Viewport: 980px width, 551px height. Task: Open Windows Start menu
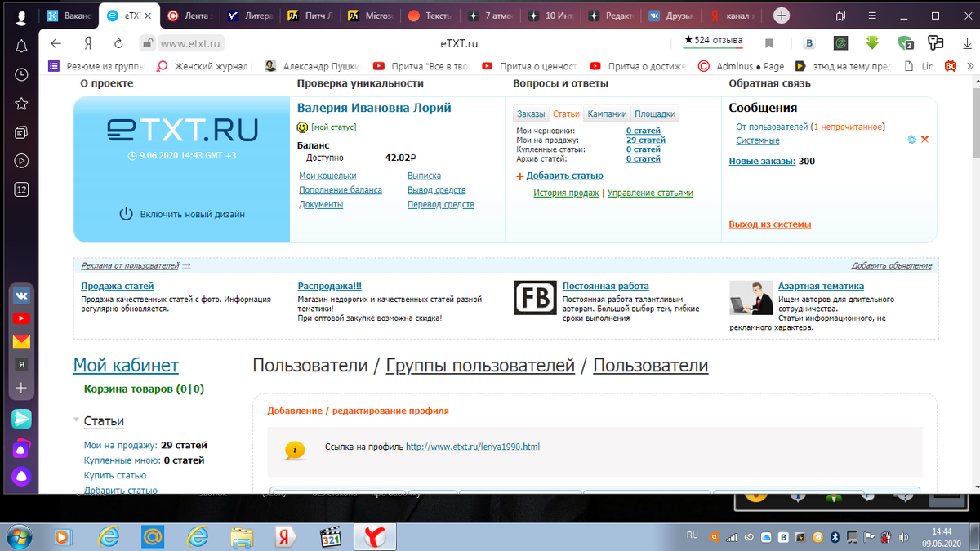[x=18, y=535]
